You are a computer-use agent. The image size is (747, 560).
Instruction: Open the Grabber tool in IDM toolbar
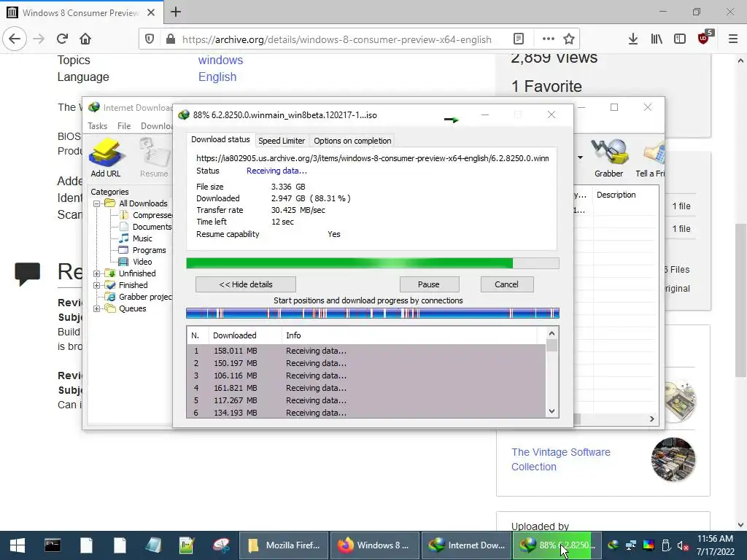click(608, 157)
